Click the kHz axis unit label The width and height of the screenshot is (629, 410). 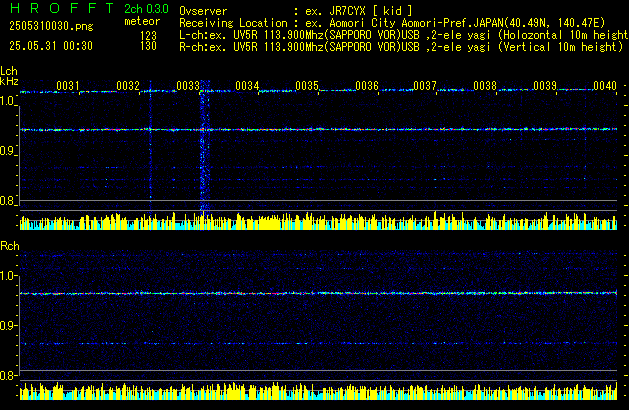[x=9, y=81]
